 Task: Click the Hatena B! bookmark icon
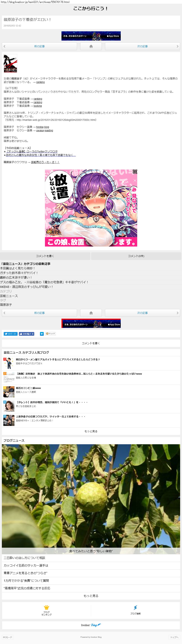tap(42, 334)
